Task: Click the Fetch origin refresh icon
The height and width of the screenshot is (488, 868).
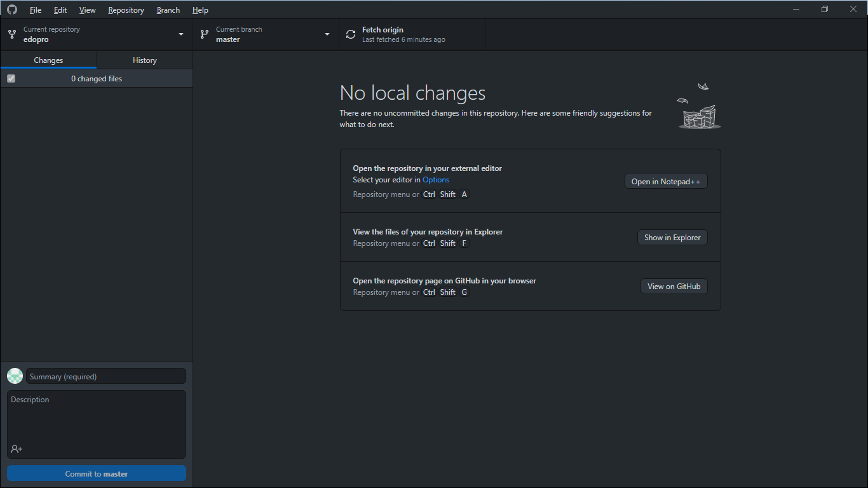Action: pyautogui.click(x=350, y=34)
